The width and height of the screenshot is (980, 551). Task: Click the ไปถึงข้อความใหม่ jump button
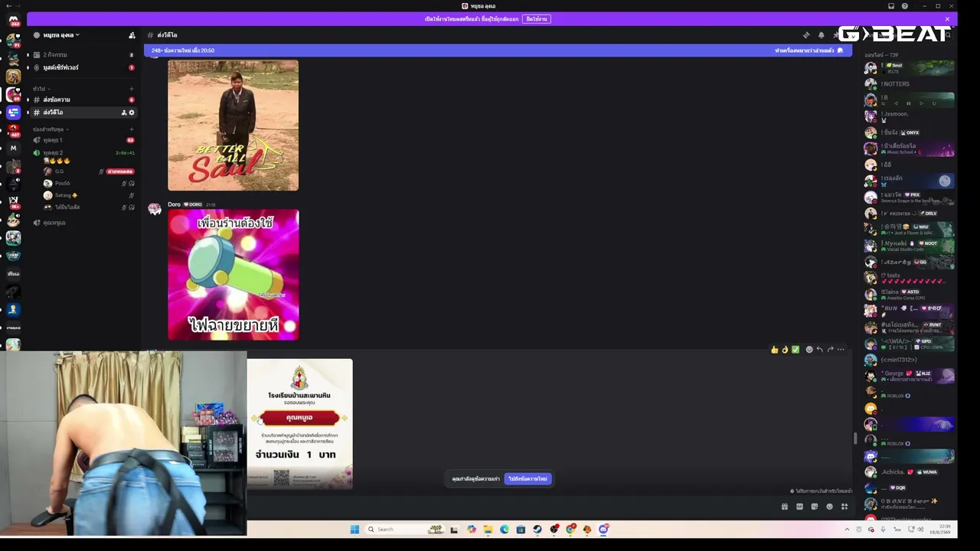(x=528, y=479)
